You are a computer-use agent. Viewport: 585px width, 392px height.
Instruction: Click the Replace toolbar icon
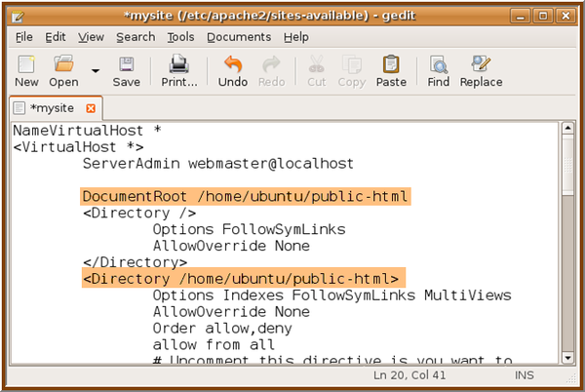(x=481, y=66)
